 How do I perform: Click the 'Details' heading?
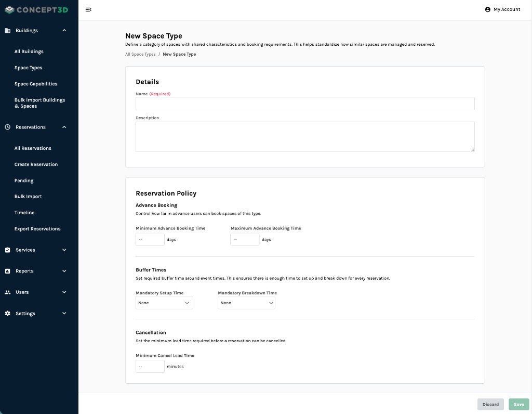(x=147, y=82)
